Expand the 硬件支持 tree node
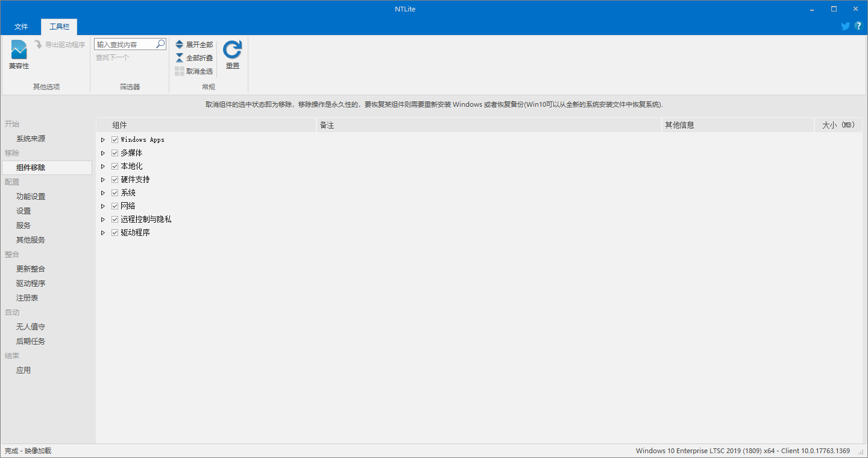868x458 pixels. pyautogui.click(x=103, y=180)
